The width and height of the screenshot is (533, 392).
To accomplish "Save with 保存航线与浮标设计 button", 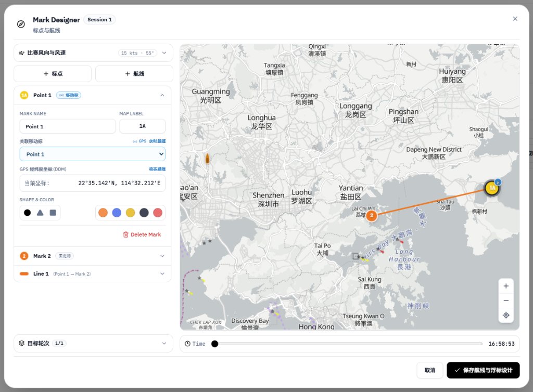I will [483, 370].
